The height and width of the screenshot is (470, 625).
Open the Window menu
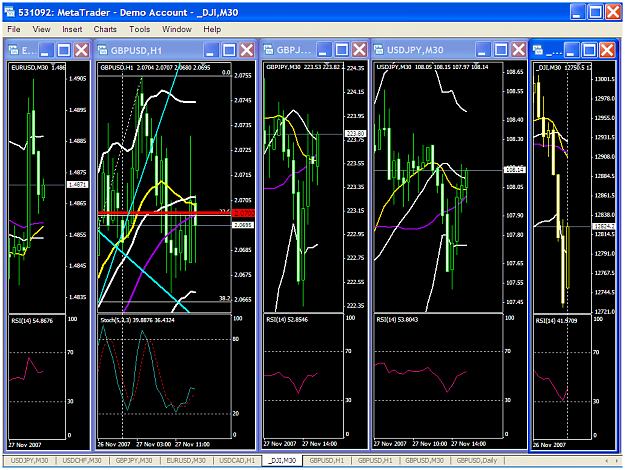pos(177,29)
